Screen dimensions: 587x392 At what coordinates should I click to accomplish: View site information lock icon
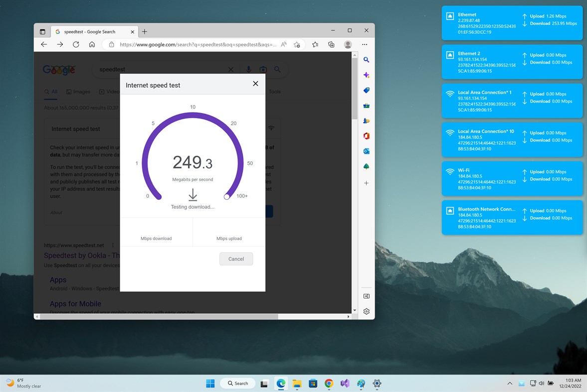coord(111,44)
